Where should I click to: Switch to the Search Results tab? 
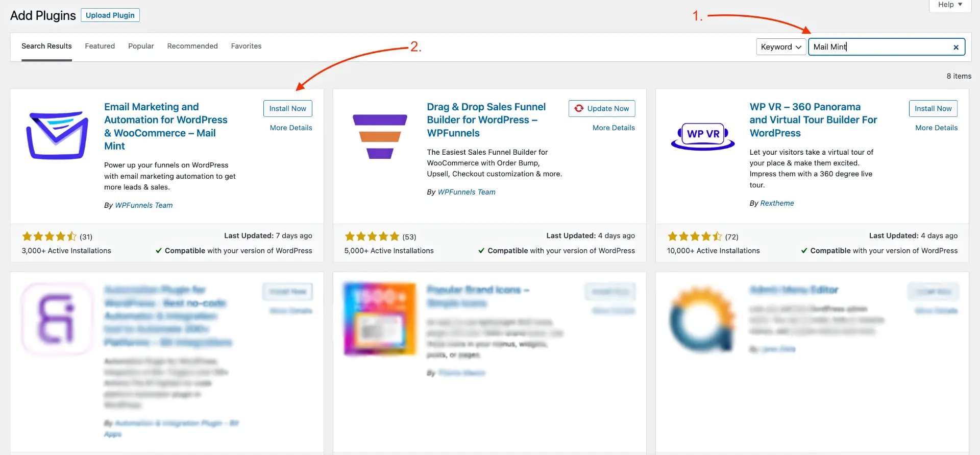pos(46,46)
